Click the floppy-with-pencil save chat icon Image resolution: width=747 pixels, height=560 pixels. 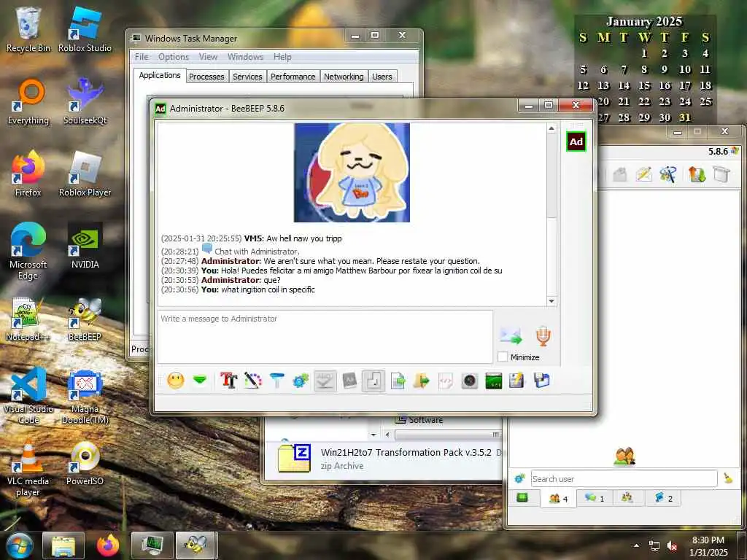pos(517,381)
